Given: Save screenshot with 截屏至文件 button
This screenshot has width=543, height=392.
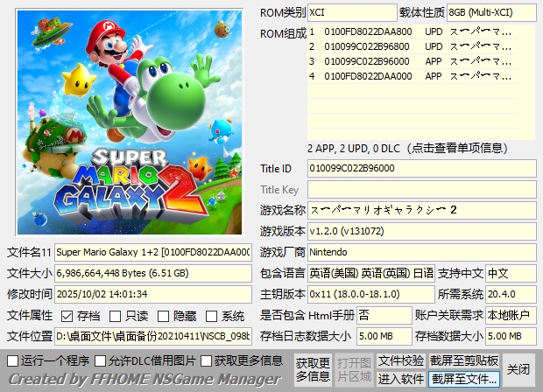Looking at the screenshot, I should coord(464,379).
